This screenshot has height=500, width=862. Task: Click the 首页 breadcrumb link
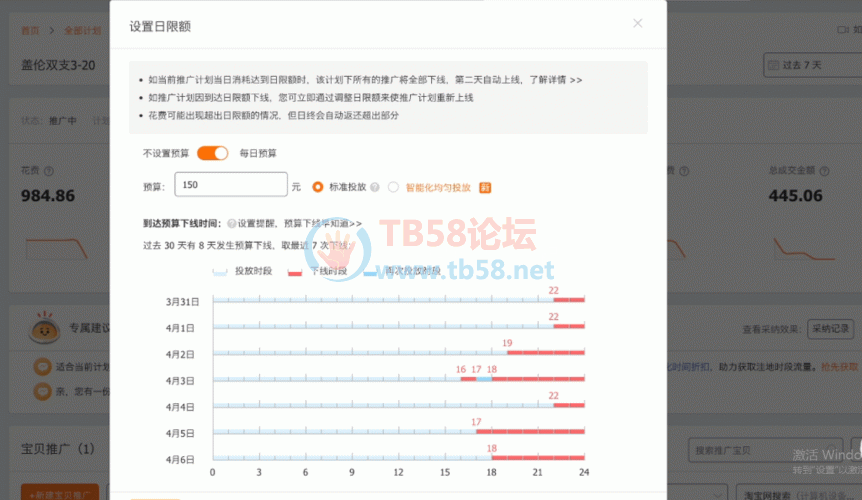pos(31,31)
